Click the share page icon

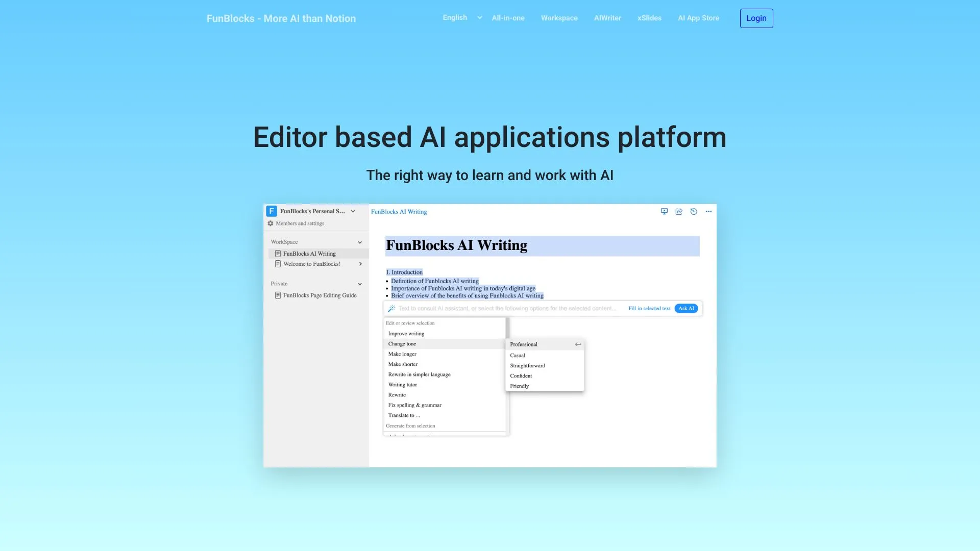coord(679,211)
